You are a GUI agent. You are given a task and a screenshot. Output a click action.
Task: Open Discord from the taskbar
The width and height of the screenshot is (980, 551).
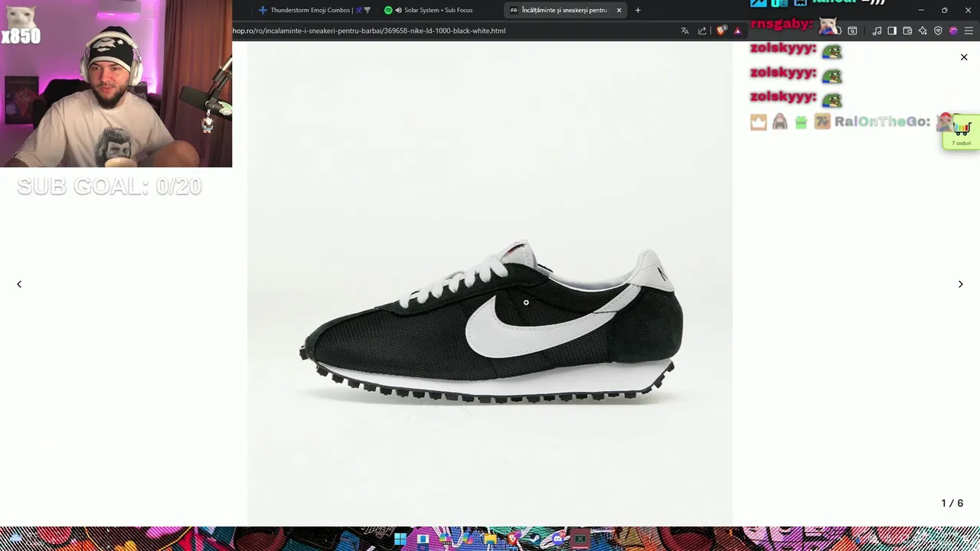557,540
